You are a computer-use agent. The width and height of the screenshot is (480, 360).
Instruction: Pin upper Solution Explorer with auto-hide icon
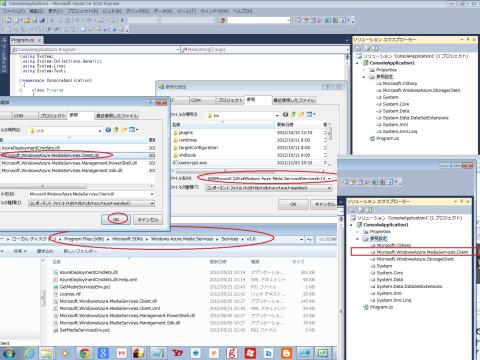468,40
